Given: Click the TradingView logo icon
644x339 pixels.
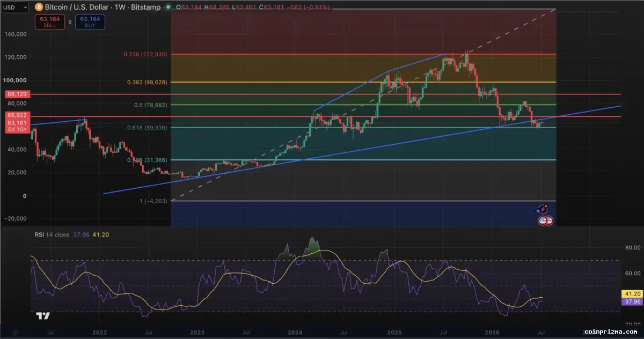Looking at the screenshot, I should coord(43,316).
